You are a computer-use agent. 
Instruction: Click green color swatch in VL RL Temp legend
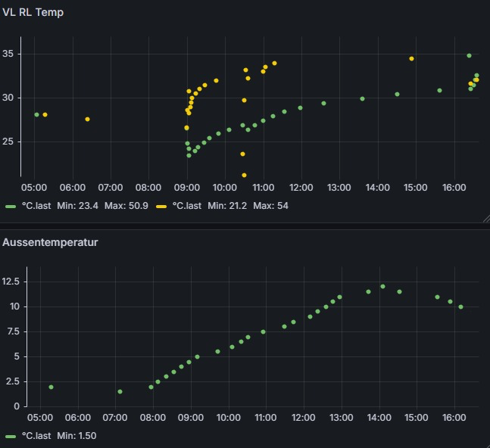11,206
